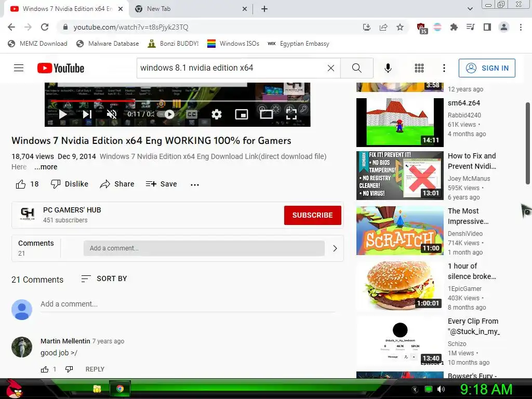Open the YouTube hamburger guide menu
The width and height of the screenshot is (532, 399).
(x=19, y=68)
